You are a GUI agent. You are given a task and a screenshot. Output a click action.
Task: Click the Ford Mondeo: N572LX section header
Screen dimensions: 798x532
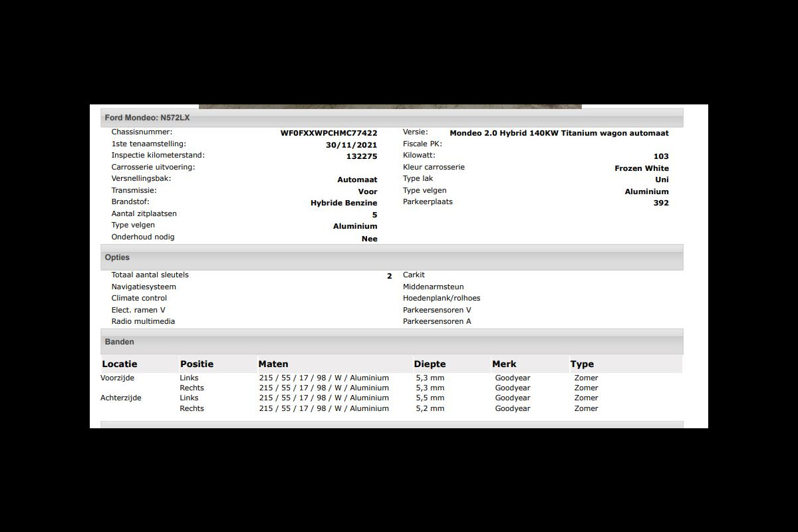click(x=147, y=118)
